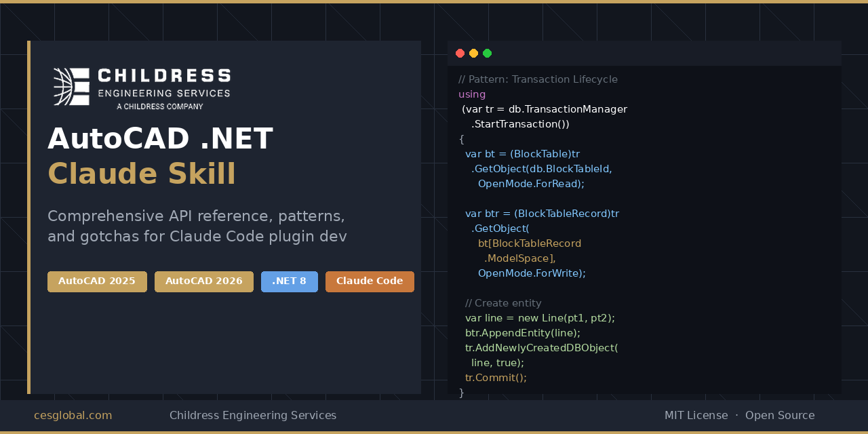Click the gold Claude Skill heading

coord(142,174)
